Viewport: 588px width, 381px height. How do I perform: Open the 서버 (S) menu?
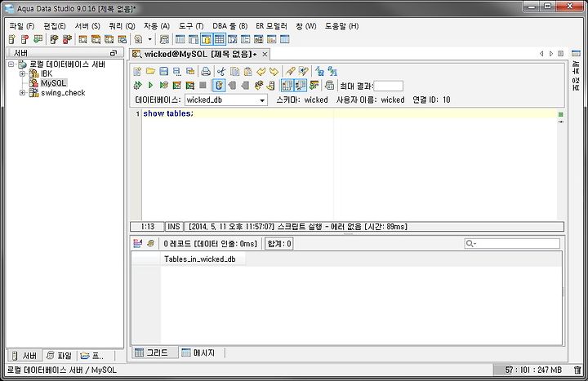point(87,26)
